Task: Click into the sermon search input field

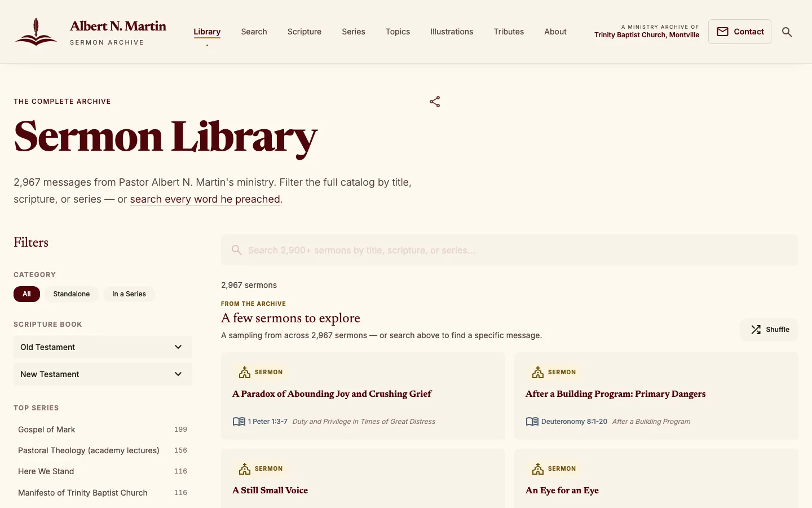Action: pos(510,250)
